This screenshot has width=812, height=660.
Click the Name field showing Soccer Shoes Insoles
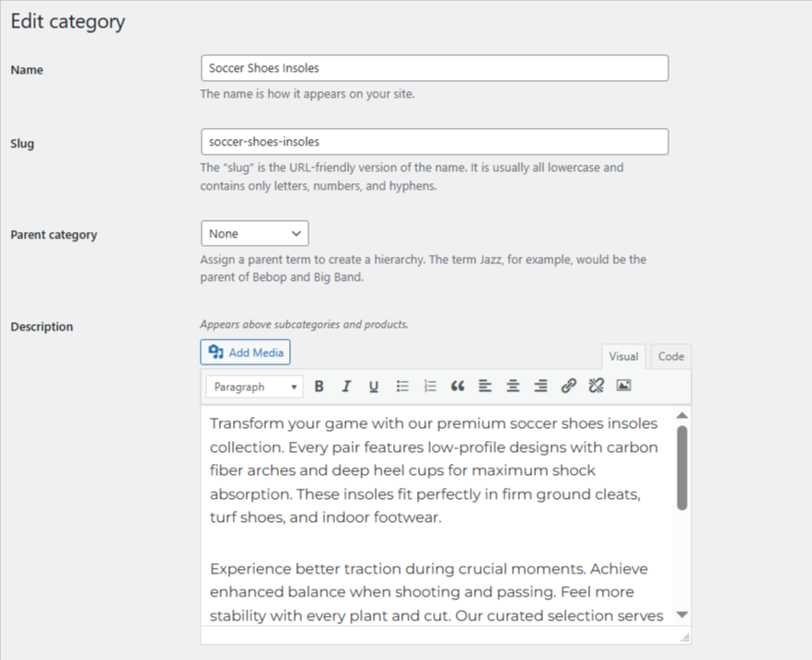pos(435,67)
